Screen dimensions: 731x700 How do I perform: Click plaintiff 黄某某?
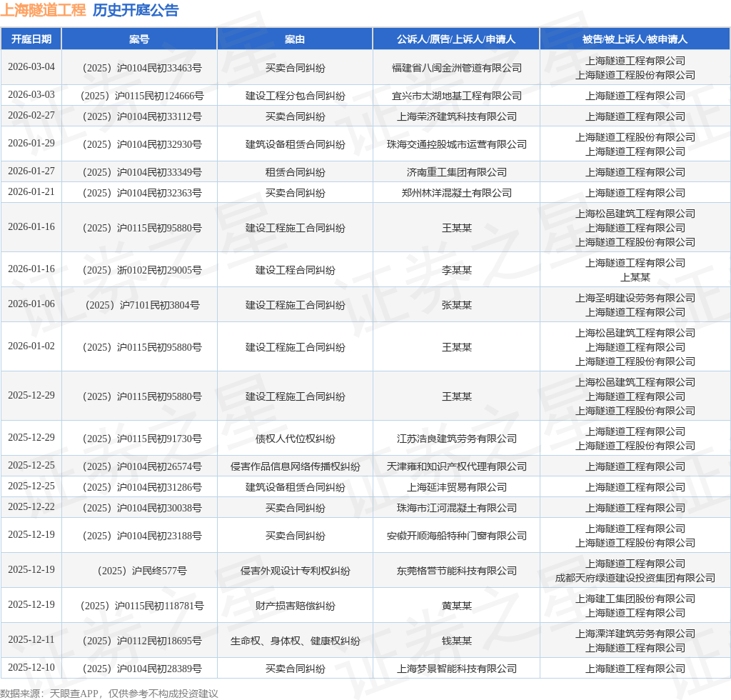[456, 606]
